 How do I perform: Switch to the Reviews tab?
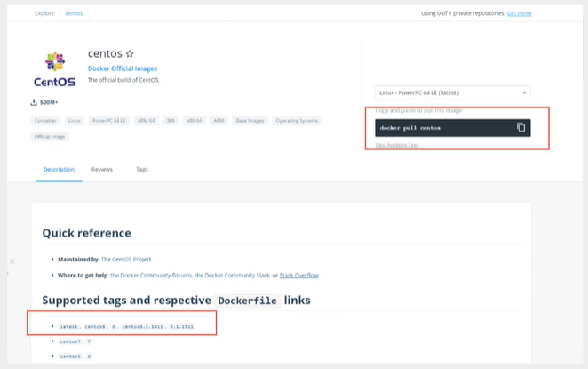(102, 170)
